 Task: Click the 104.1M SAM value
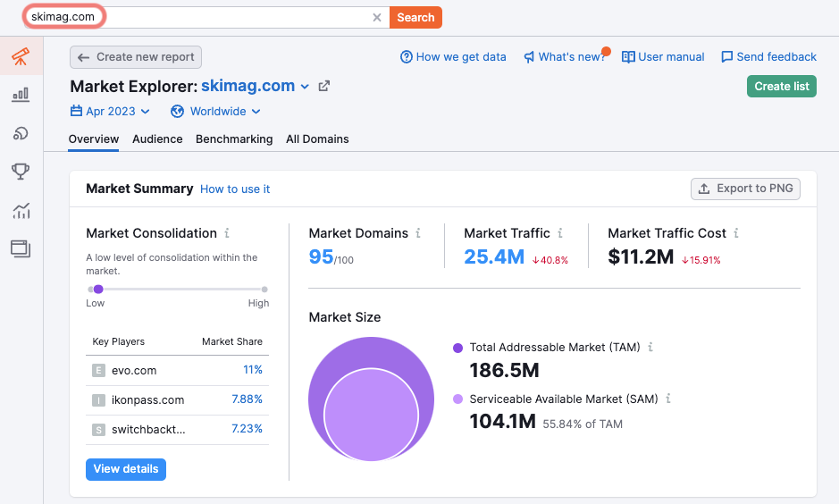(502, 422)
